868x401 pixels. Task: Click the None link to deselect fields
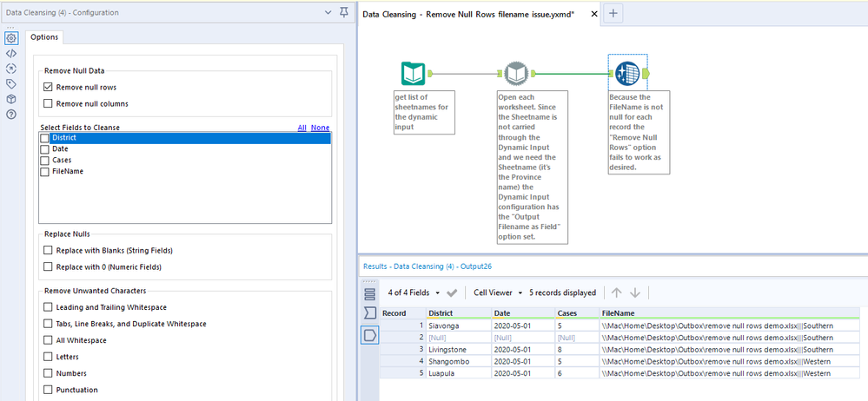click(320, 128)
